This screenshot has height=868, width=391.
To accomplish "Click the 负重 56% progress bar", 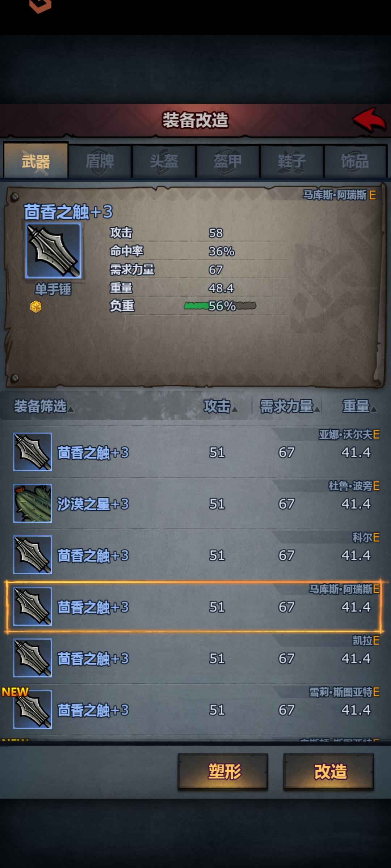I will click(220, 306).
